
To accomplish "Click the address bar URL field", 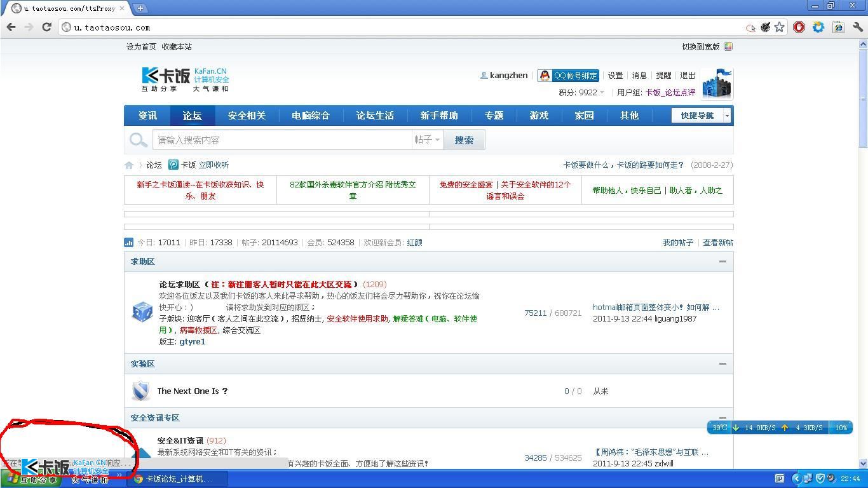I will click(407, 27).
